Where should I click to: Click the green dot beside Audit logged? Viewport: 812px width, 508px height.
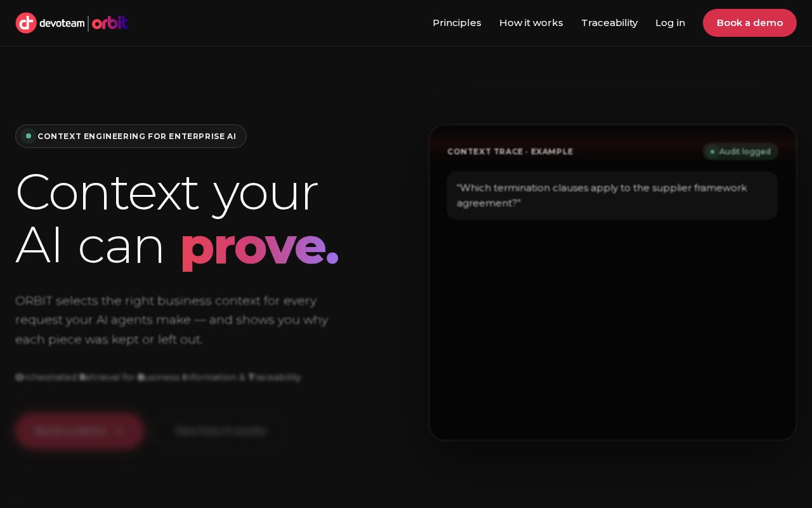click(712, 152)
